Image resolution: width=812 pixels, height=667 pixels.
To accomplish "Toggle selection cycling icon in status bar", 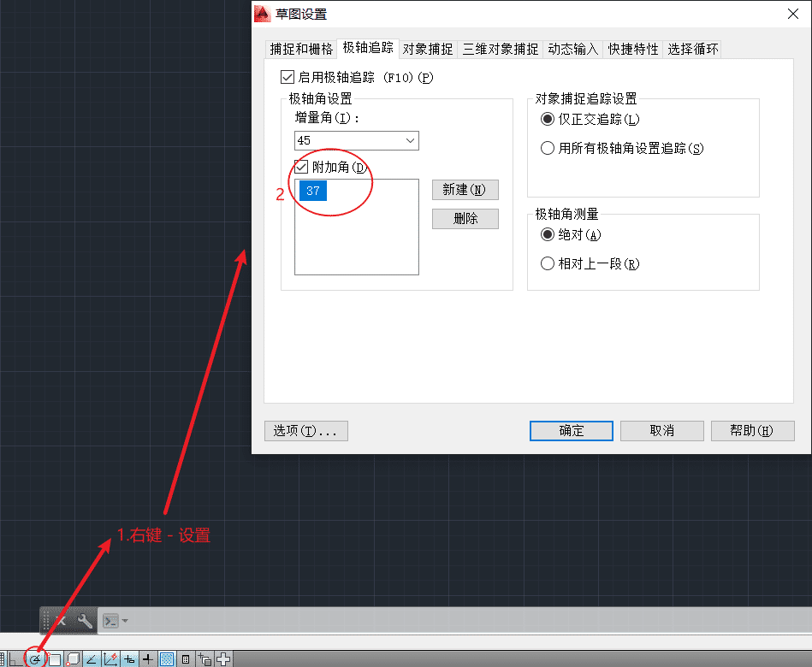I will point(204,658).
